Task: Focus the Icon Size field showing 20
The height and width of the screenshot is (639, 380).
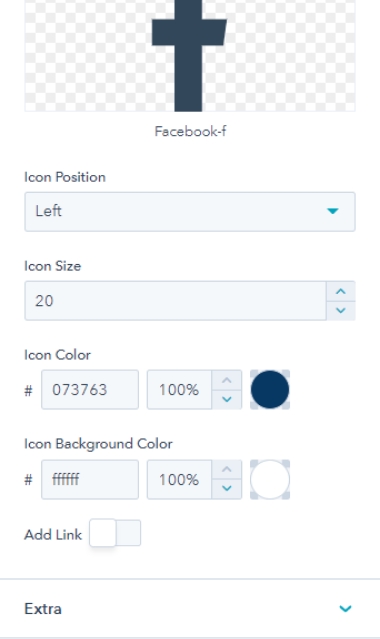Action: click(x=175, y=301)
